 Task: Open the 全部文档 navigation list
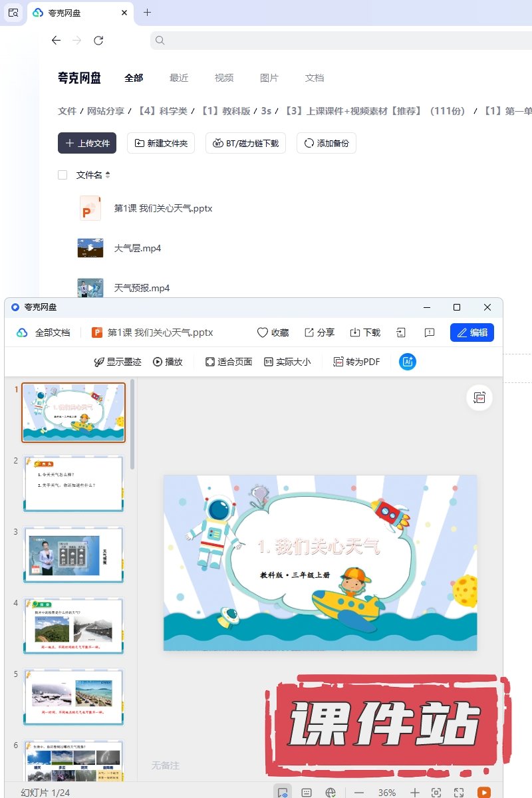44,332
